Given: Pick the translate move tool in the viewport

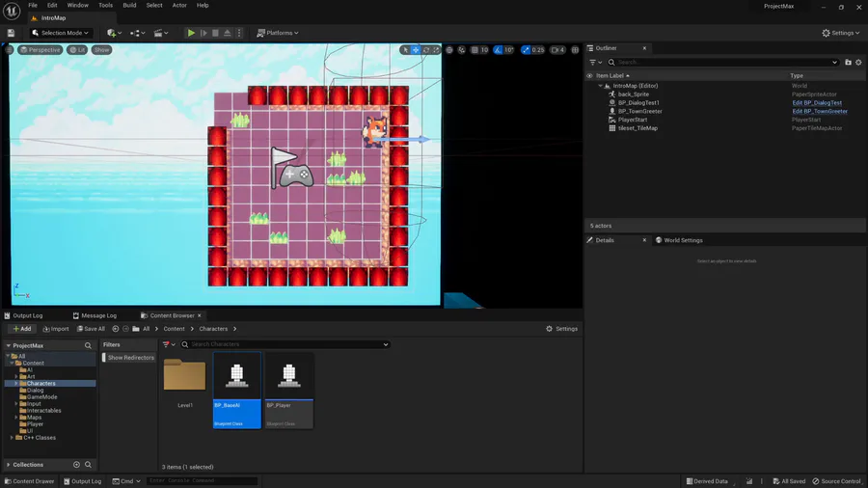Looking at the screenshot, I should (416, 50).
